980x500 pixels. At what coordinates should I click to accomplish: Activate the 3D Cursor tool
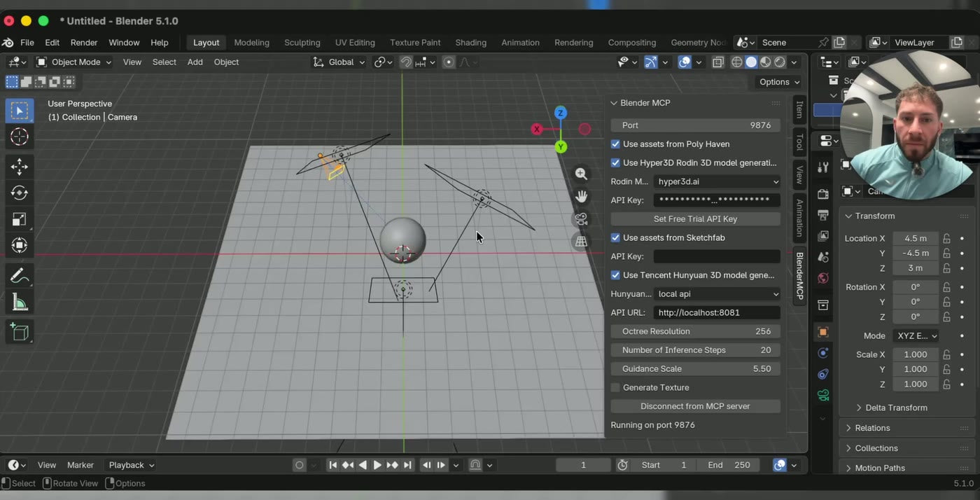pos(20,137)
